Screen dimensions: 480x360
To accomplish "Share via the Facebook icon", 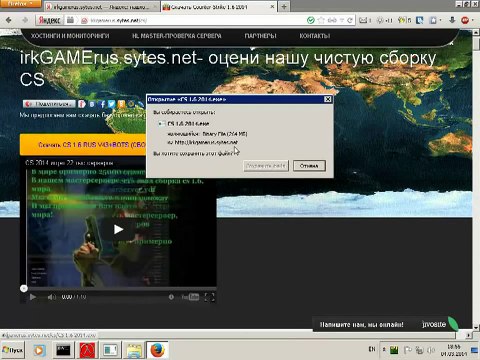I will 102,104.
